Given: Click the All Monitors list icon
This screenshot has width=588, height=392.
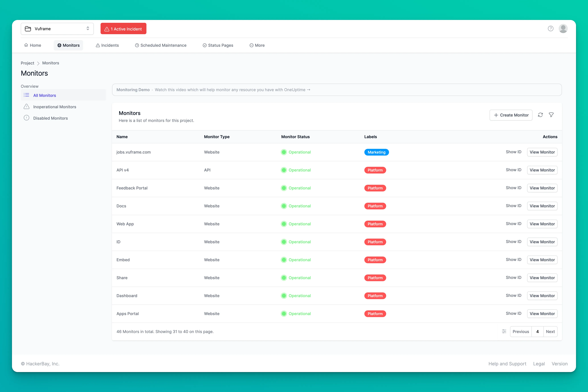Looking at the screenshot, I should [x=26, y=95].
